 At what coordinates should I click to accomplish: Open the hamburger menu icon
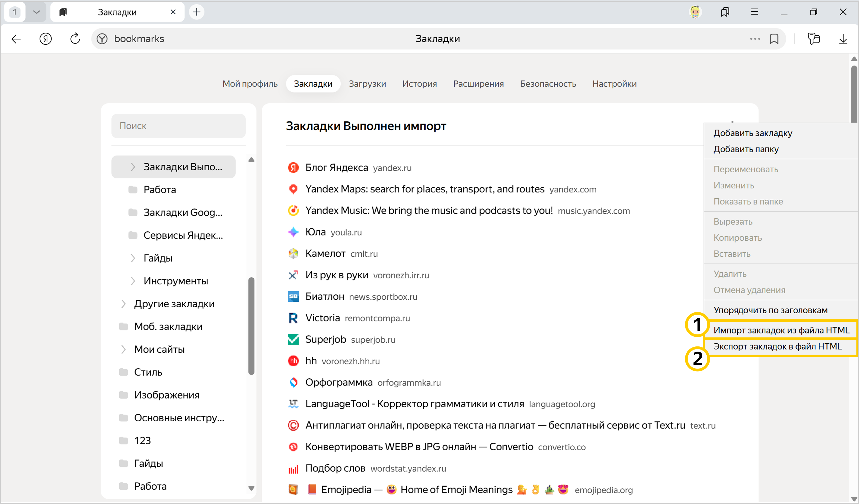click(x=754, y=12)
